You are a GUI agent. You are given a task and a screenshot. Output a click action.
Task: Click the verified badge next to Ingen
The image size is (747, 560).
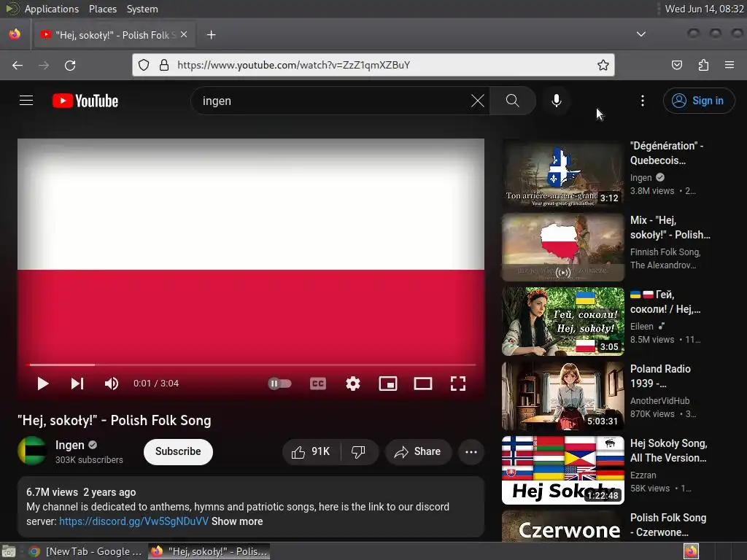(93, 445)
